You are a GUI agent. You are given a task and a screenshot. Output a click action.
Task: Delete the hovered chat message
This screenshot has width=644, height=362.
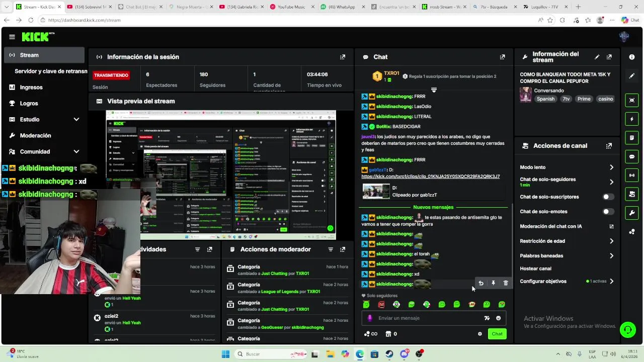click(506, 283)
